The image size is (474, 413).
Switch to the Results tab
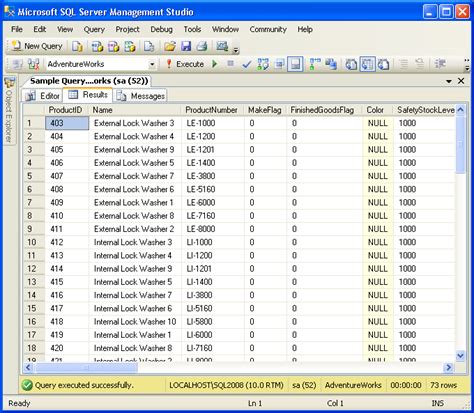(x=88, y=95)
